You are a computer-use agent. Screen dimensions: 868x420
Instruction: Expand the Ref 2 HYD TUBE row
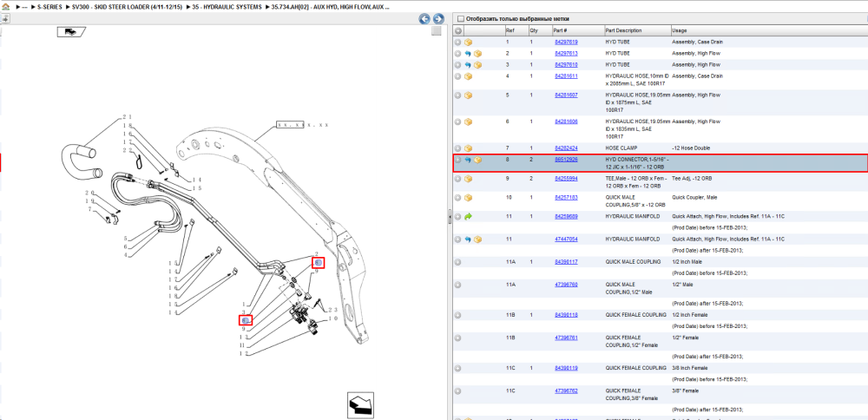coord(457,54)
